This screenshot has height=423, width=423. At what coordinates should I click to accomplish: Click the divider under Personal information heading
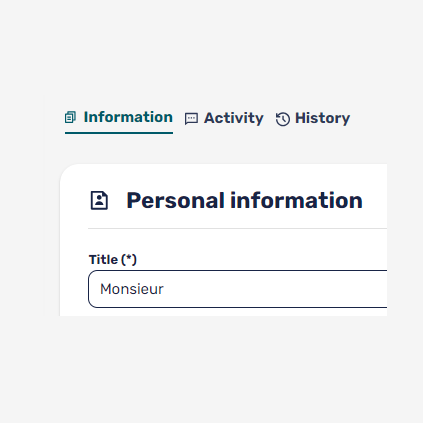[x=238, y=229]
